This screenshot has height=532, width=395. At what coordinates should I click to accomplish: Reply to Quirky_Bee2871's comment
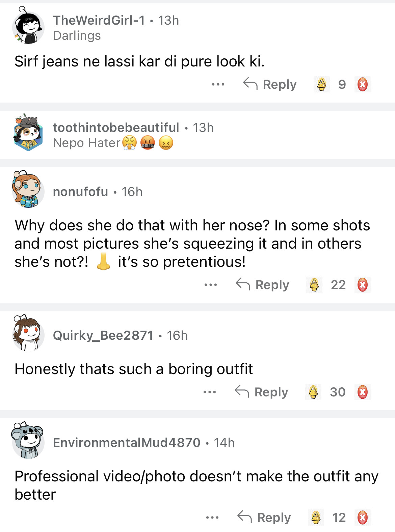coord(262,392)
